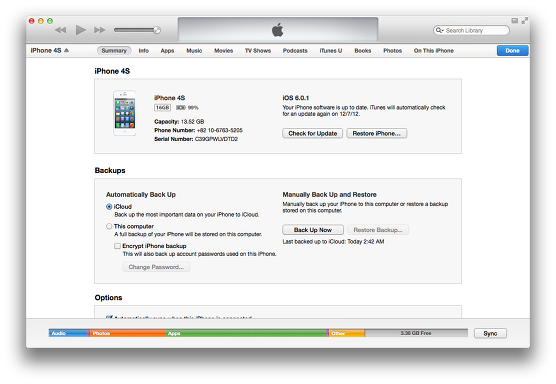The width and height of the screenshot is (556, 384).
Task: Open the Photos tab
Action: (393, 51)
